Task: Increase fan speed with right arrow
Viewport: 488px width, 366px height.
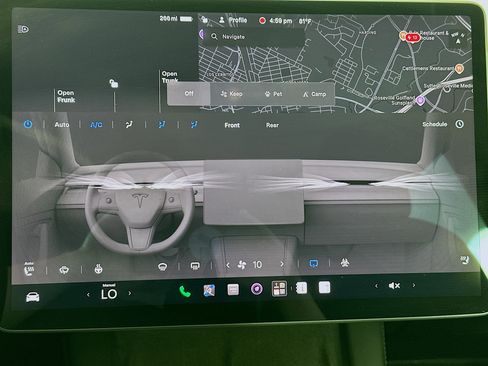Action: coord(282,264)
